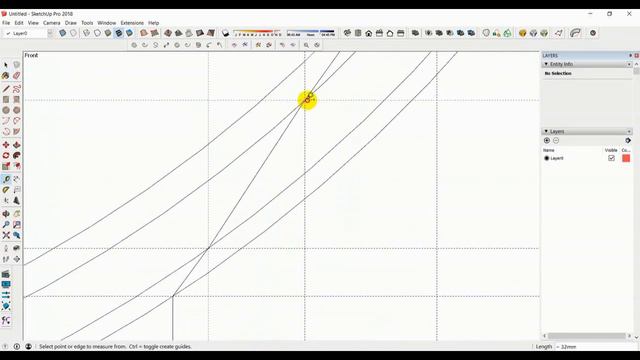Choose the Orbit tool
The image size is (640, 360).
pyautogui.click(x=6, y=214)
